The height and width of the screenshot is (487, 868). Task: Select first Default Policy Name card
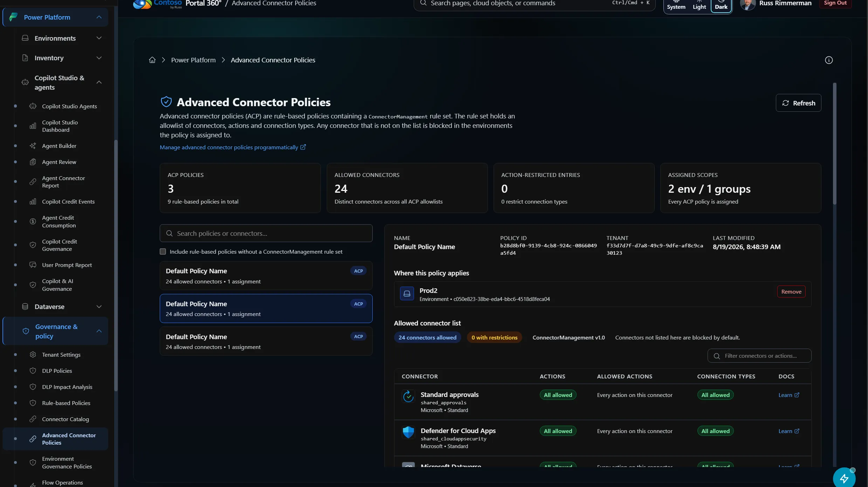tap(266, 276)
